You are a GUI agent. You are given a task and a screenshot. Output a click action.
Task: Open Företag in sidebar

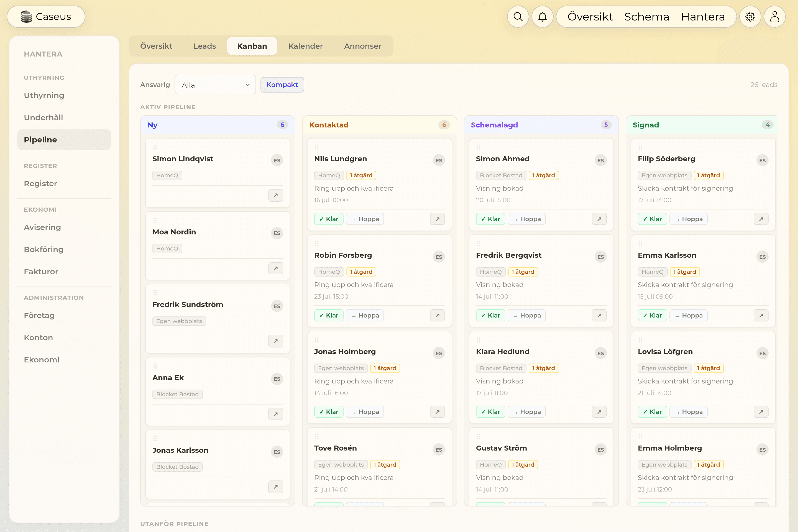64,315
